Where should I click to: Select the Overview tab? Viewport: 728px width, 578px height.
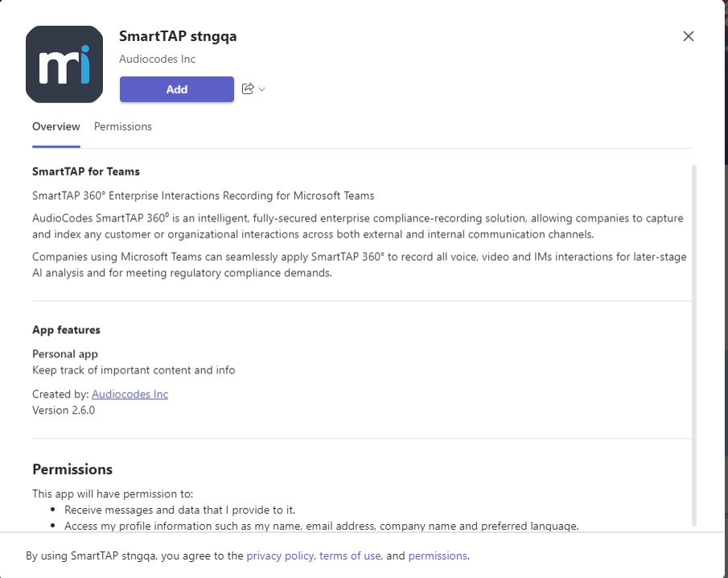coord(56,127)
